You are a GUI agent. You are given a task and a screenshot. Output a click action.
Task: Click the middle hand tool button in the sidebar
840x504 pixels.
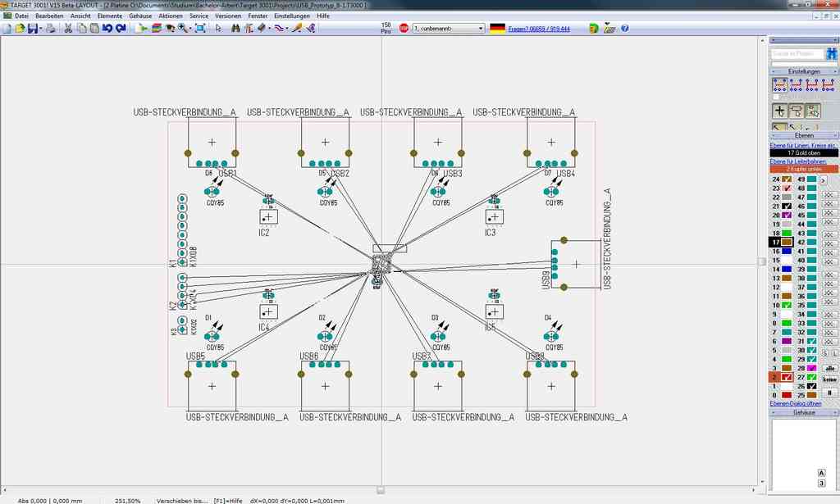(x=797, y=111)
